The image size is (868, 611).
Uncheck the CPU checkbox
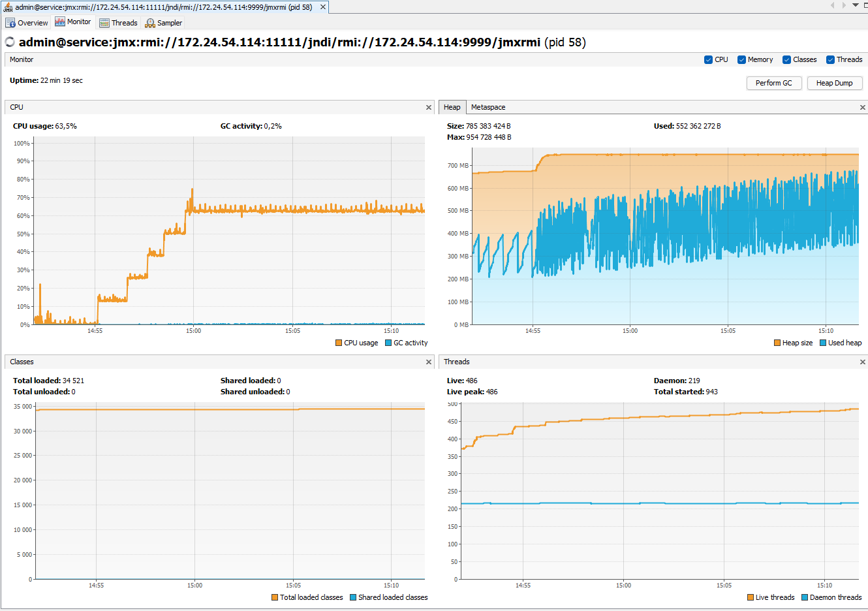tap(708, 60)
